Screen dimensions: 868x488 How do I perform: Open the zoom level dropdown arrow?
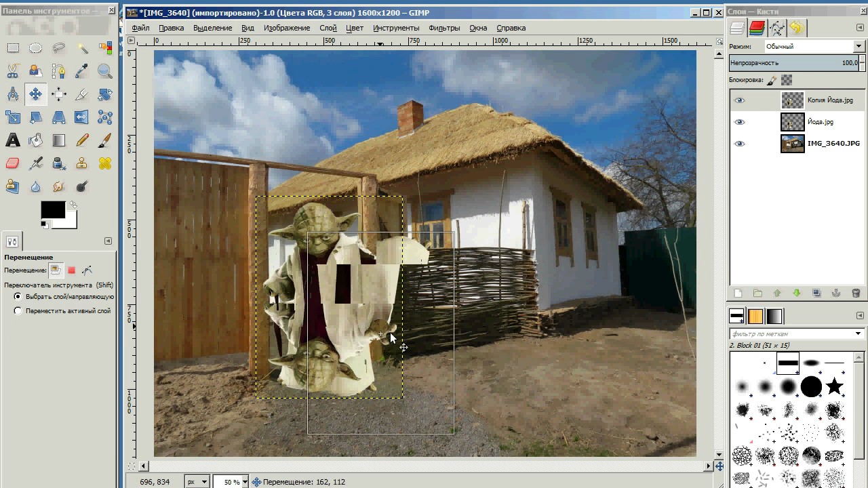[x=245, y=482]
